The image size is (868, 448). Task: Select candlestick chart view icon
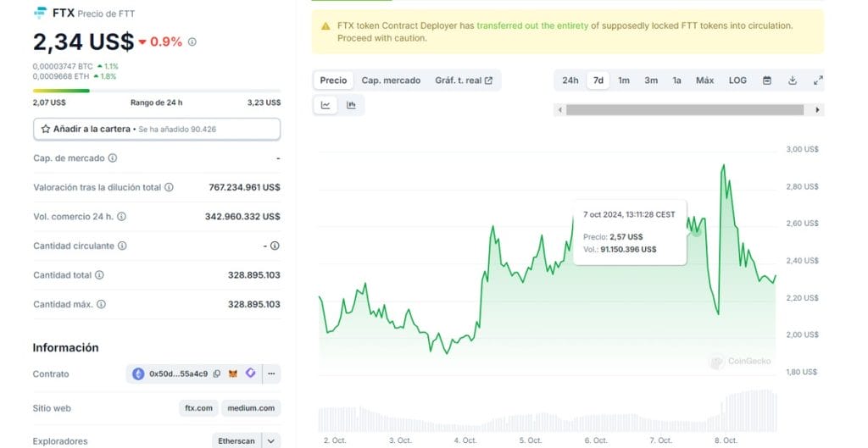tap(351, 105)
